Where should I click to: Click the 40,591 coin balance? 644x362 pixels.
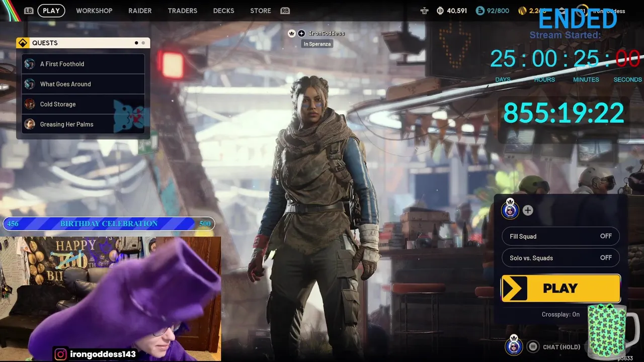tap(457, 11)
